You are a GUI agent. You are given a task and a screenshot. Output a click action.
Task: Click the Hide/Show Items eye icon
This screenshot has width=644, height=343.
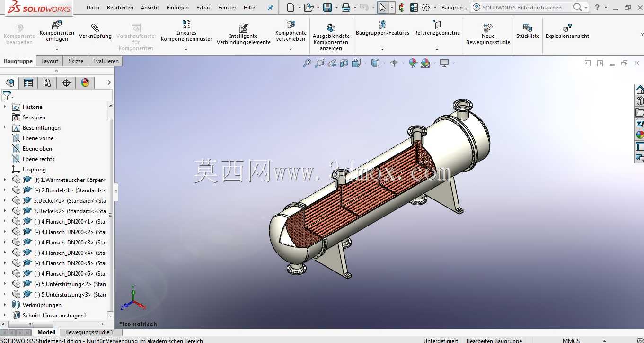coord(394,63)
